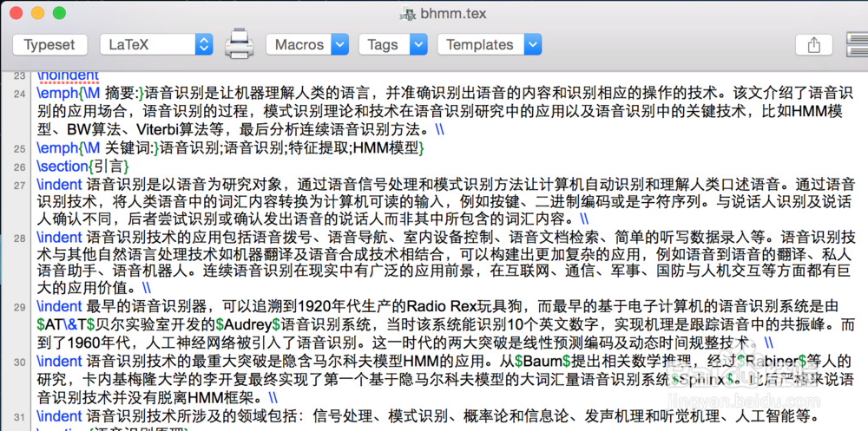Image resolution: width=868 pixels, height=431 pixels.
Task: Click the bhmm.tex window title
Action: tap(453, 13)
